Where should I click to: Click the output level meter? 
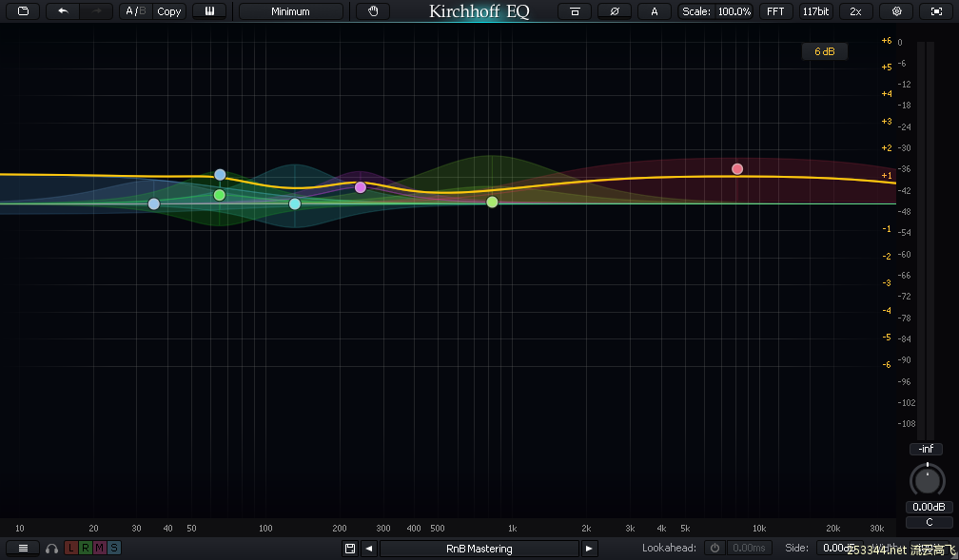pos(926,241)
